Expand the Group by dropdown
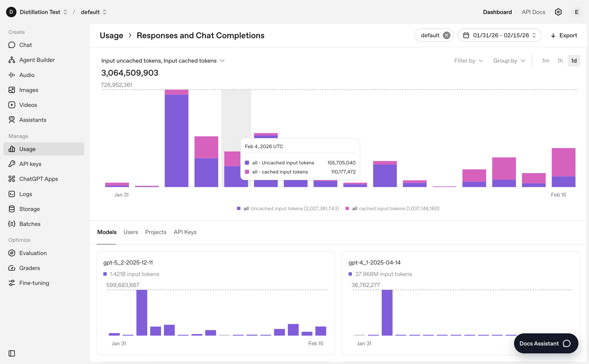589x364 pixels. [x=509, y=61]
